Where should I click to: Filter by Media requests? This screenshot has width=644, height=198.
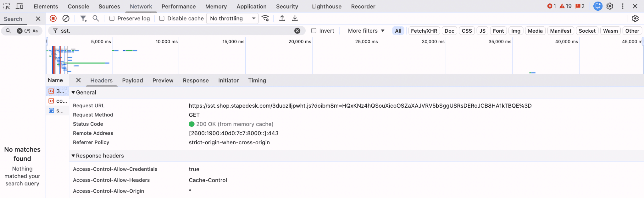pyautogui.click(x=535, y=31)
